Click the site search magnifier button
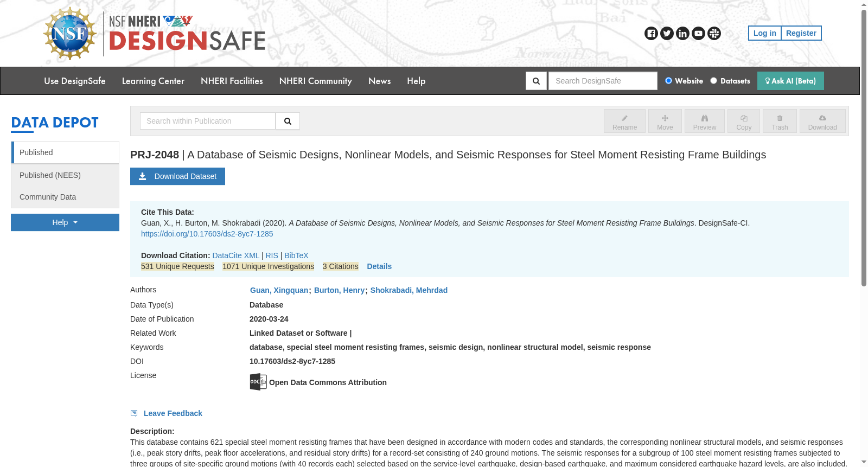 point(536,81)
